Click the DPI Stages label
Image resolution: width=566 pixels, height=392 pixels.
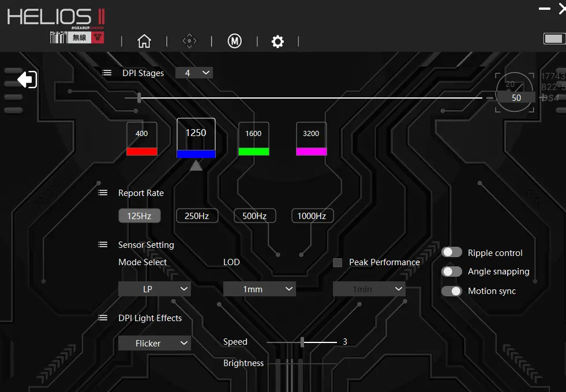(143, 73)
